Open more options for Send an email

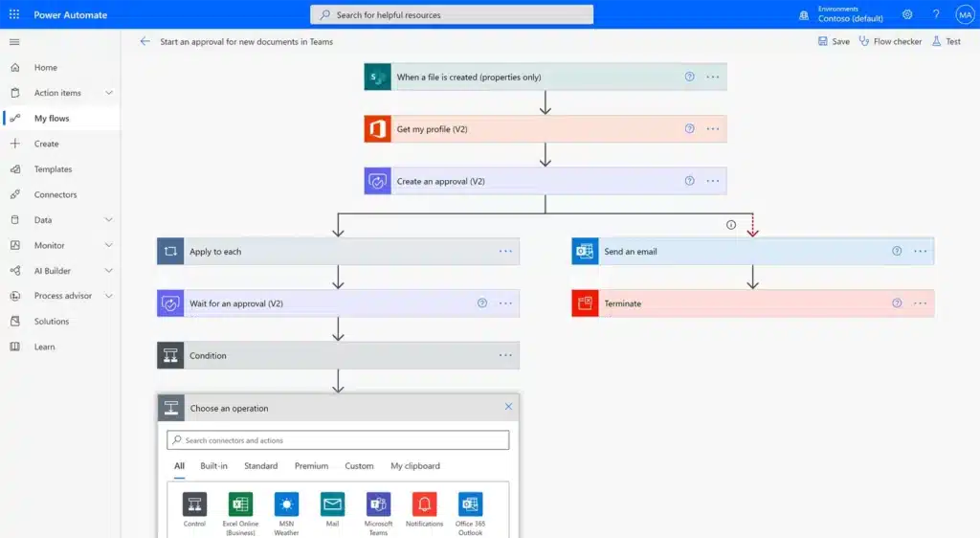920,251
